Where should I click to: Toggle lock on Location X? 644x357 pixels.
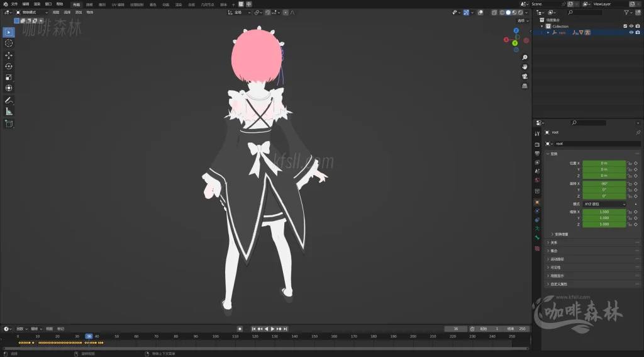point(629,163)
